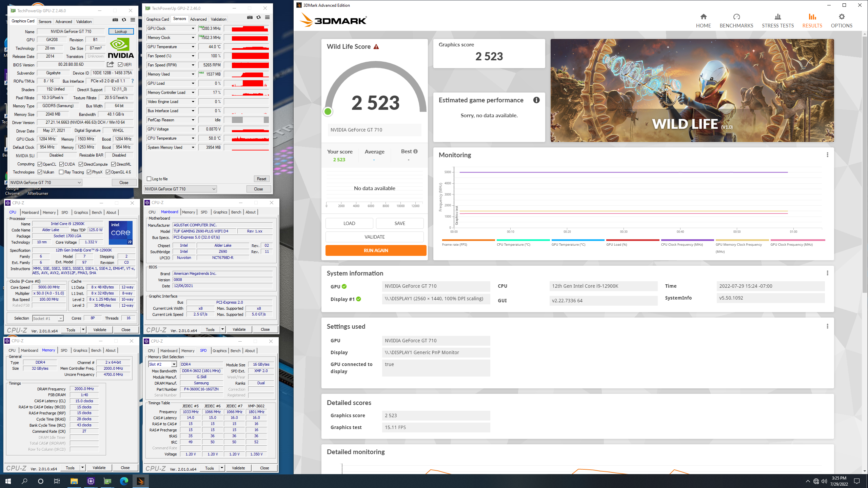Open 3DMark OPTIONS gear
868x488 pixels.
(841, 20)
